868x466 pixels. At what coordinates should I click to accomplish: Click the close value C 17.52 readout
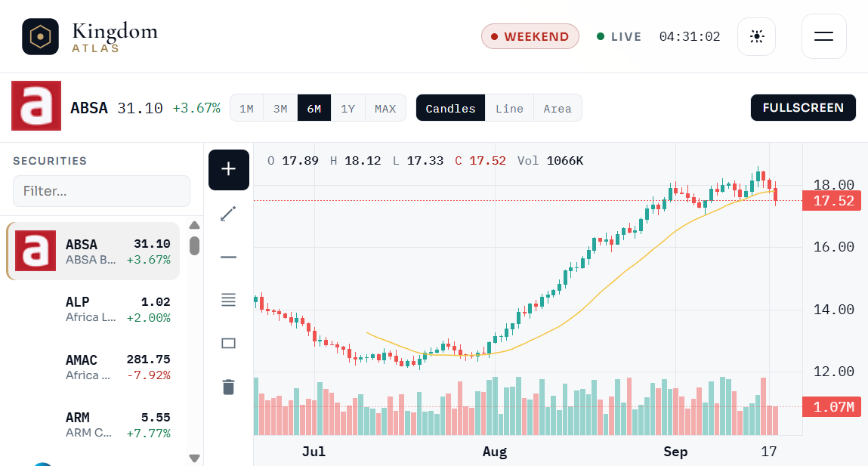pyautogui.click(x=480, y=161)
